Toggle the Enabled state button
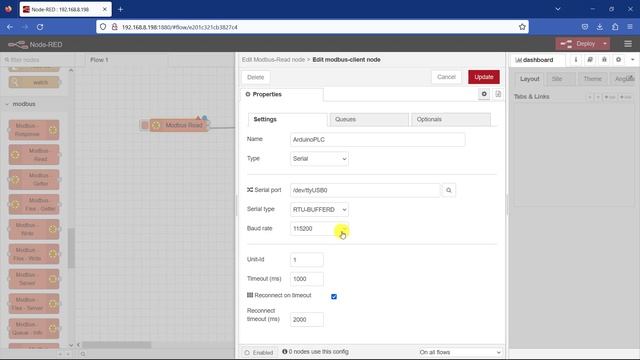 coord(259,352)
